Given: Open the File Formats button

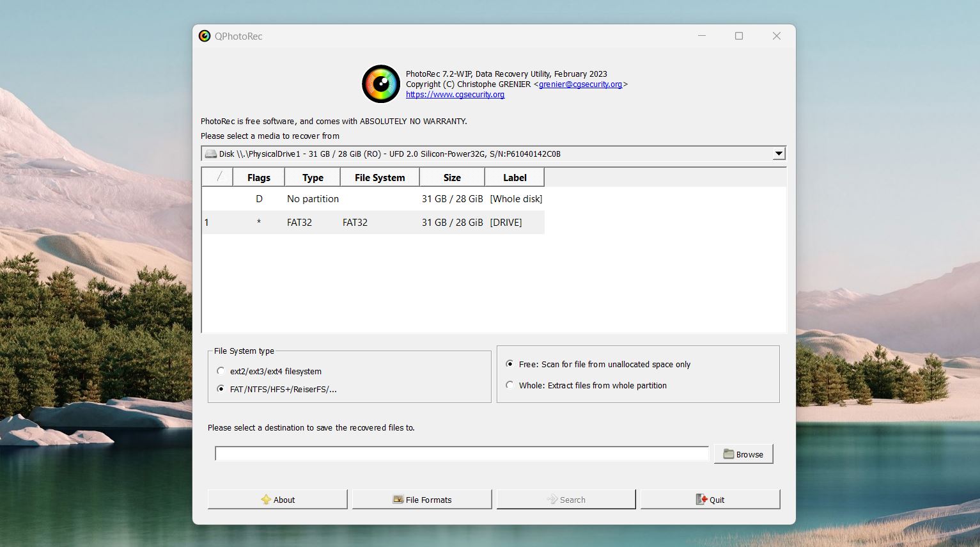Looking at the screenshot, I should tap(422, 500).
